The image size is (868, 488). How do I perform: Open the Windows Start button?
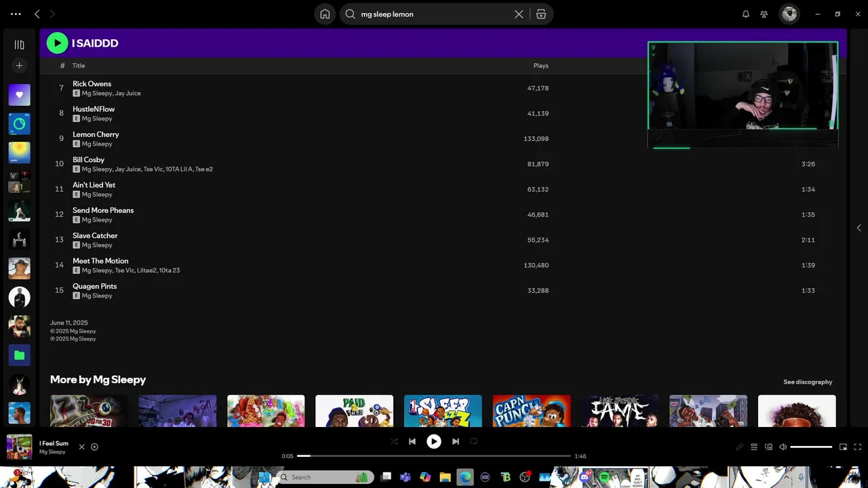pos(264,477)
